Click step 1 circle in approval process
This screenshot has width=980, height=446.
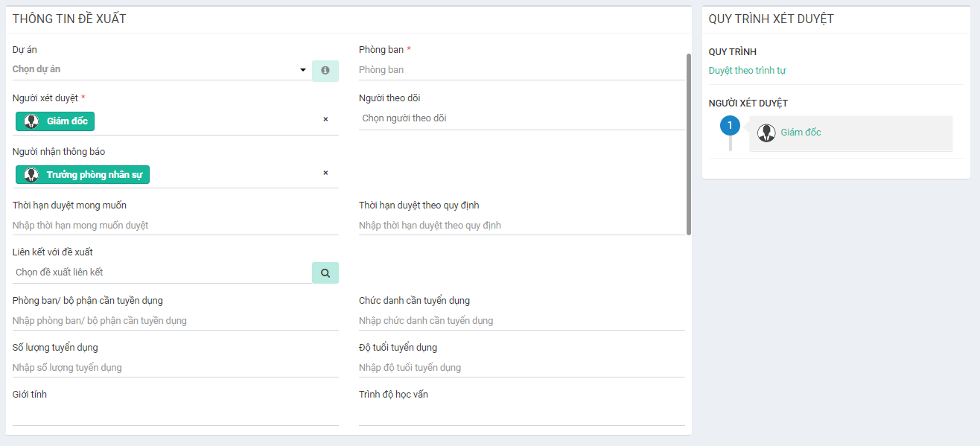point(730,126)
